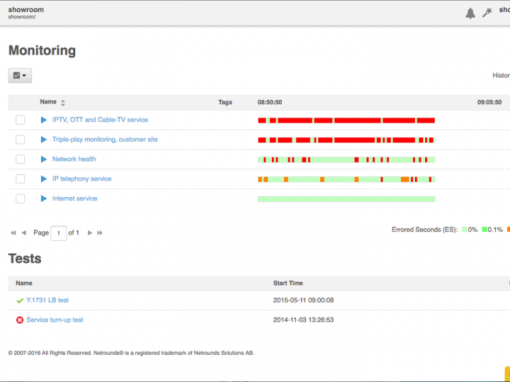The height and width of the screenshot is (382, 510).
Task: Click the IP telephony service timeline bar
Action: point(346,179)
